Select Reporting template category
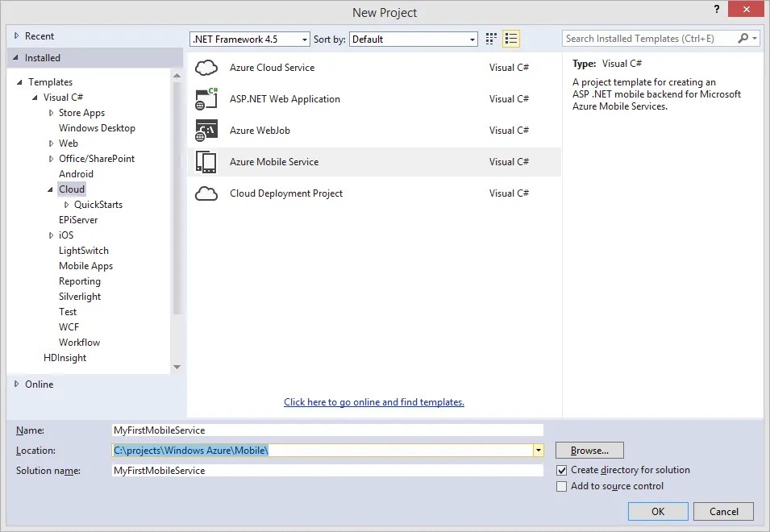770x532 pixels. pos(80,281)
